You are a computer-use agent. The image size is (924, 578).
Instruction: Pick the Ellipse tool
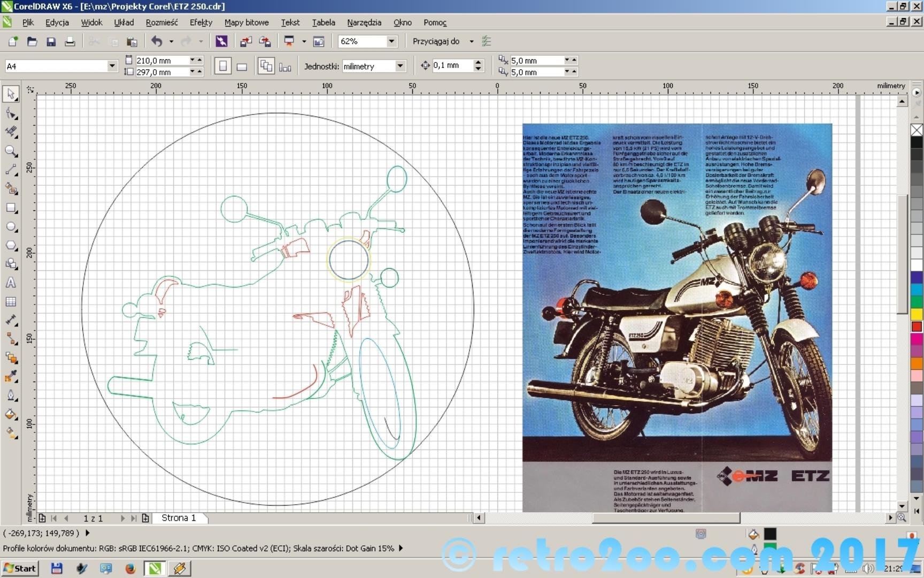click(11, 227)
